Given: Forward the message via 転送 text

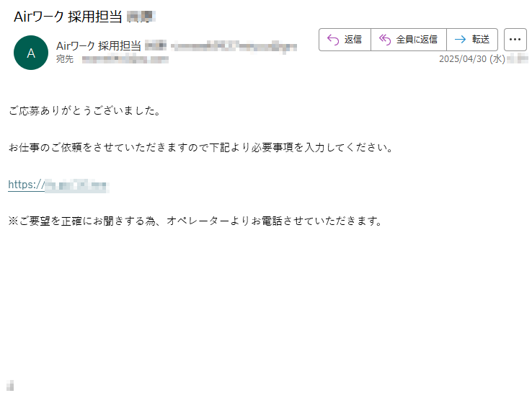Looking at the screenshot, I should click(480, 40).
